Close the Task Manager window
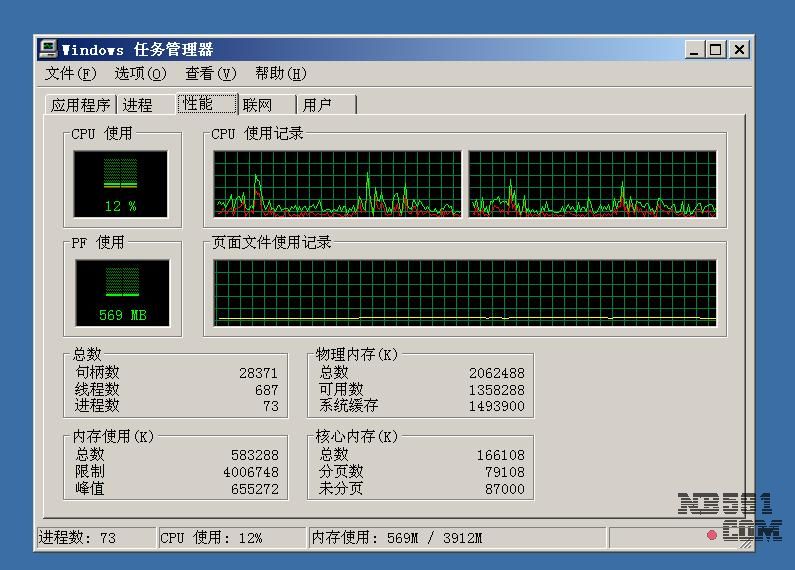This screenshot has width=795, height=570. [x=739, y=49]
